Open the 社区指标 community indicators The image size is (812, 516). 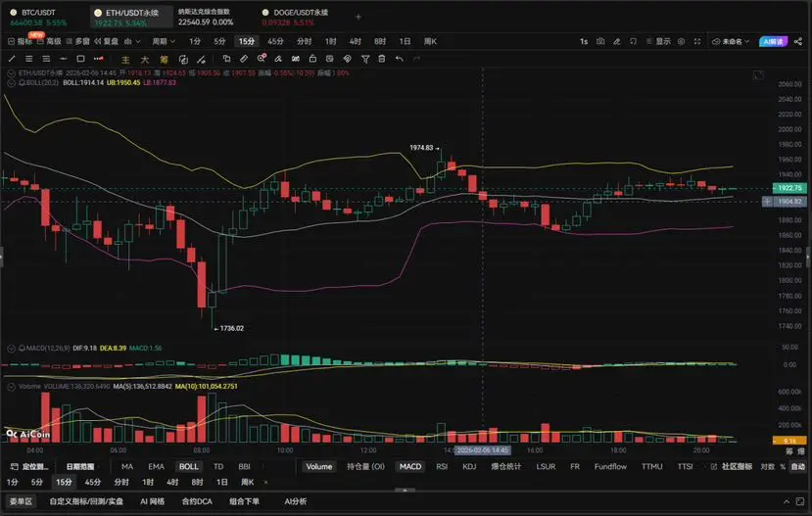[x=732, y=466]
